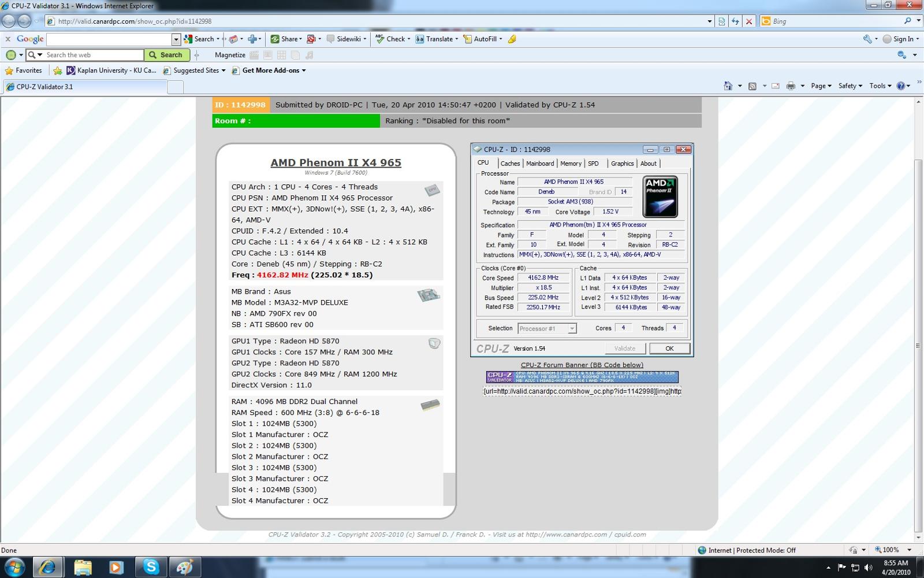This screenshot has height=578, width=924.
Task: Open the Tools menu
Action: tap(880, 86)
